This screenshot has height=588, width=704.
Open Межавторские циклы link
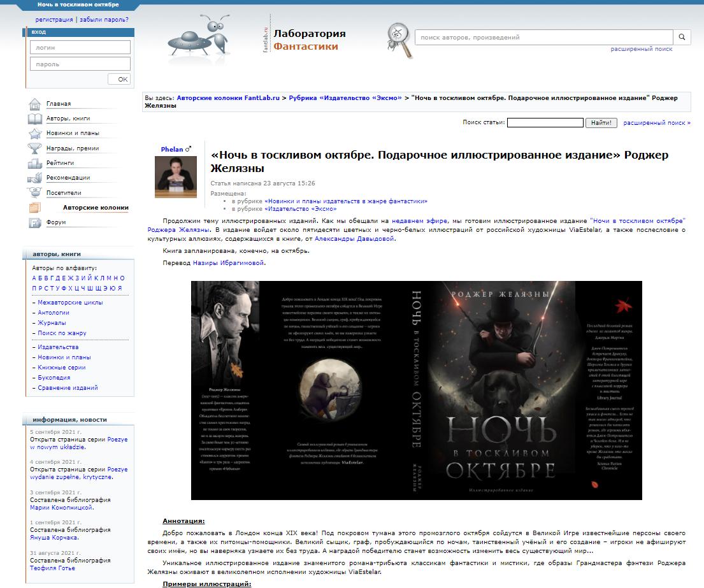(70, 303)
